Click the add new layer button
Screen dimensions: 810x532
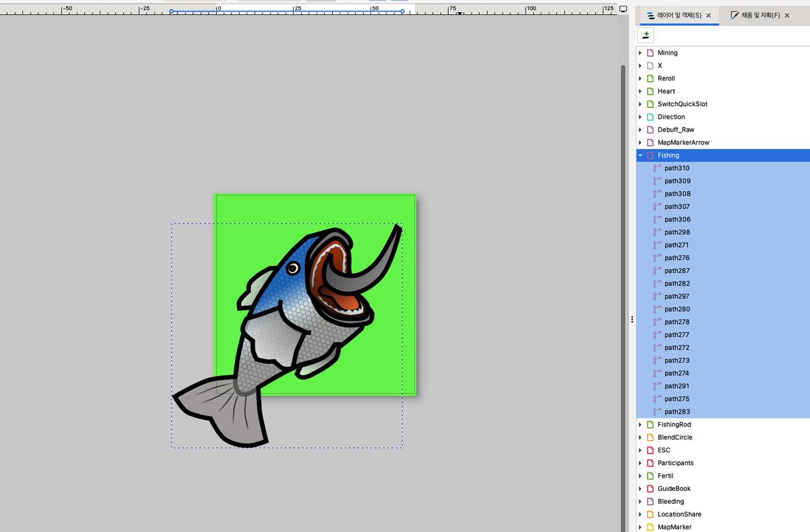coord(646,35)
